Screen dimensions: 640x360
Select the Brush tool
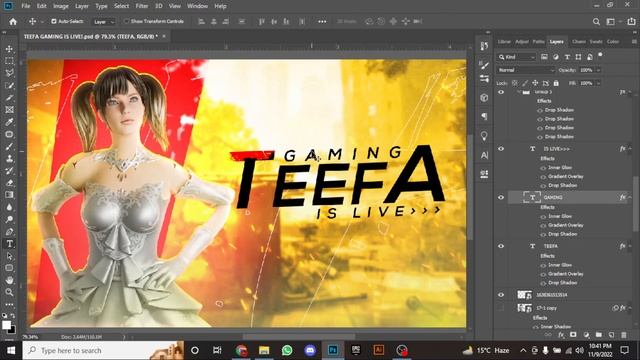(9, 147)
